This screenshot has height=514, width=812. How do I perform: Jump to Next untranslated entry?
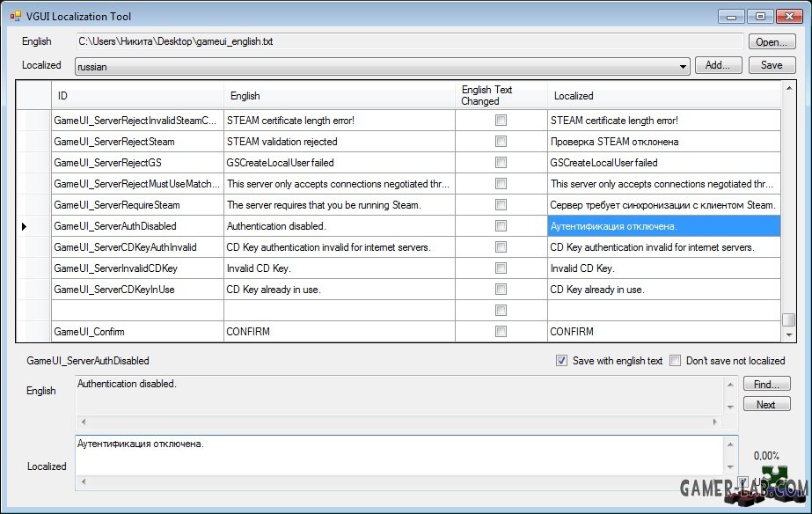tap(766, 404)
